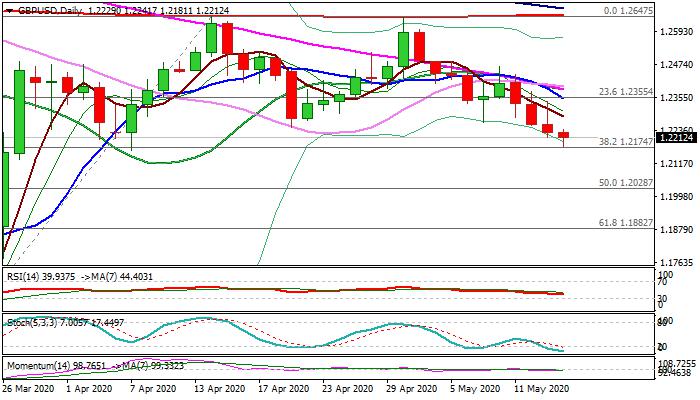
Task: Click the 26 Mar 2020 date label
Action: pyautogui.click(x=29, y=389)
